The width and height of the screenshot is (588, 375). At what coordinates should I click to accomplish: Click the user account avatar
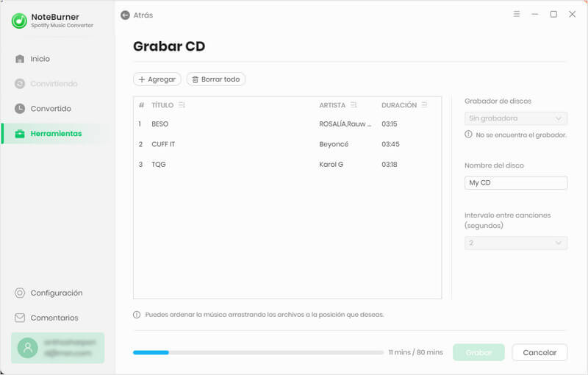click(28, 348)
